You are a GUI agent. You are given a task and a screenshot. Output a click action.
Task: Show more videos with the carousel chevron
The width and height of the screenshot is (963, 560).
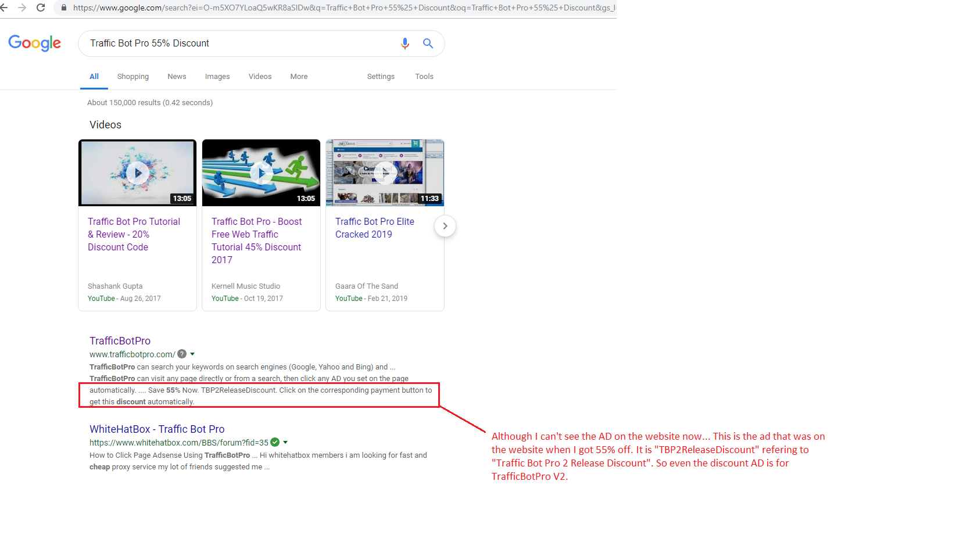click(445, 226)
